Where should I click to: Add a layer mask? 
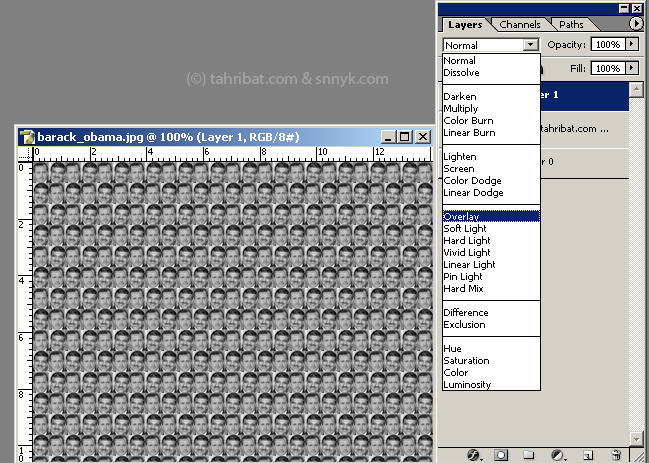(x=501, y=455)
